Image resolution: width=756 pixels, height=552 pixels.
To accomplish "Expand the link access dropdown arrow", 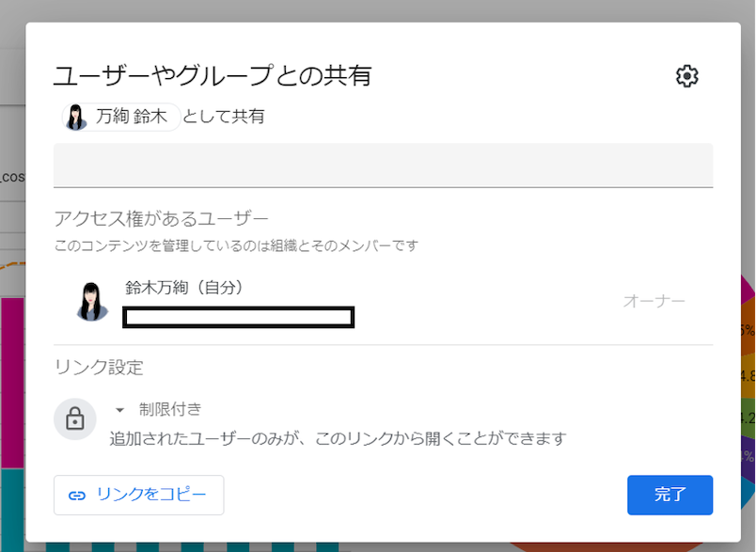I will [119, 410].
